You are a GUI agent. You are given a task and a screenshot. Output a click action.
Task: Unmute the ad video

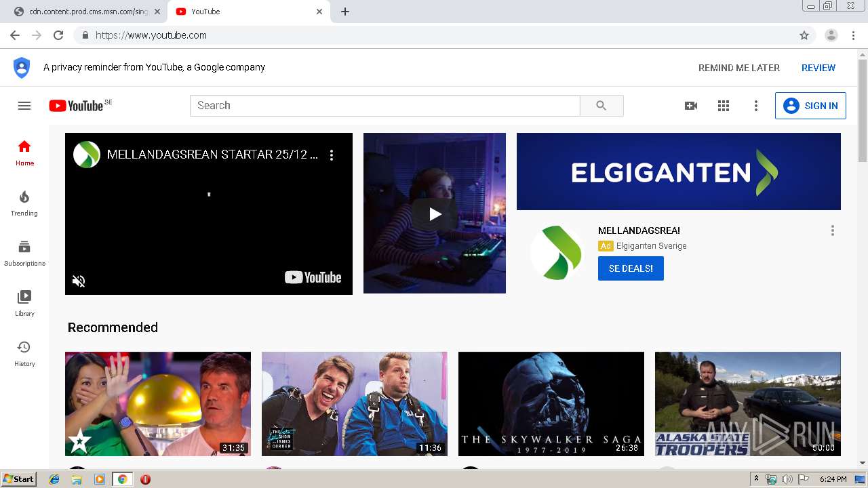79,281
